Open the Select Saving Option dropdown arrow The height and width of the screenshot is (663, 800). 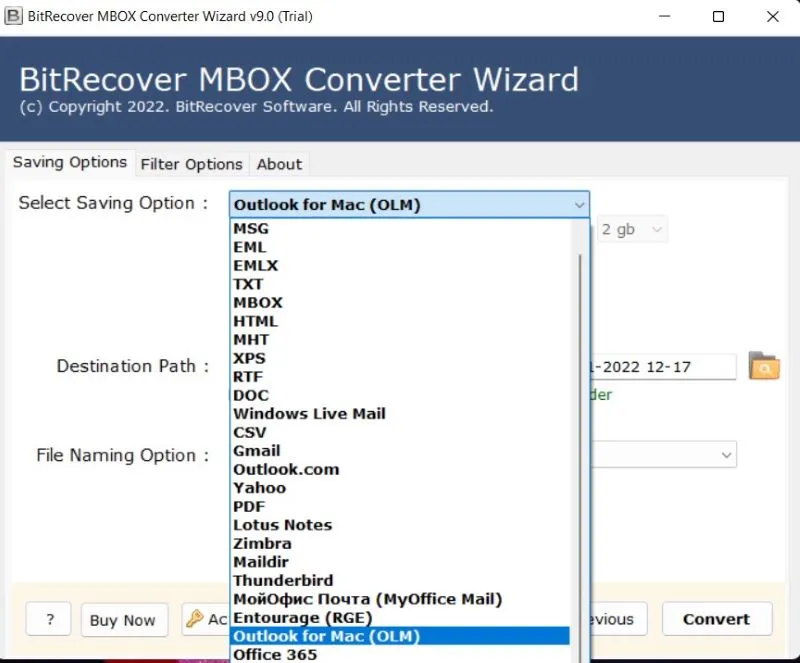579,205
